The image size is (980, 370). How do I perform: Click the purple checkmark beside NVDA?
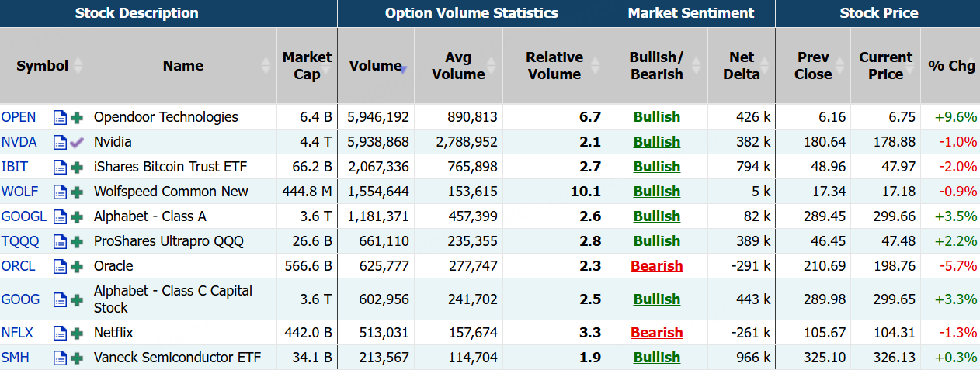coord(77,143)
